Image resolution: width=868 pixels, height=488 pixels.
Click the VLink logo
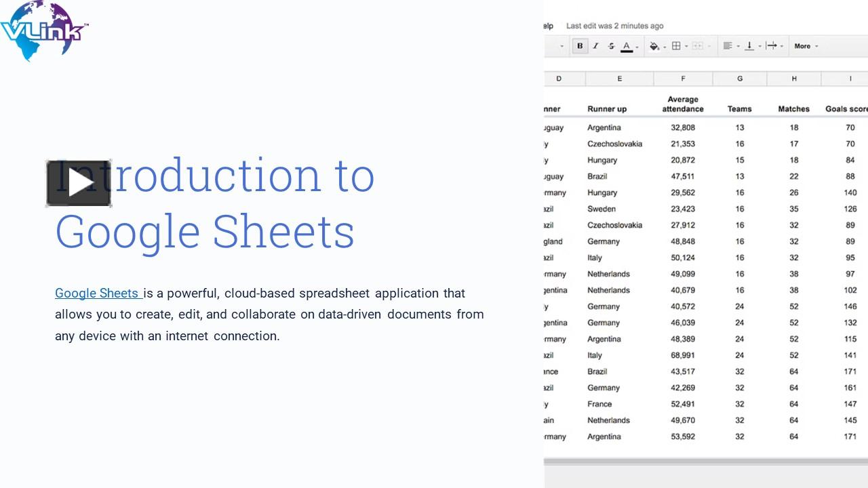point(43,30)
